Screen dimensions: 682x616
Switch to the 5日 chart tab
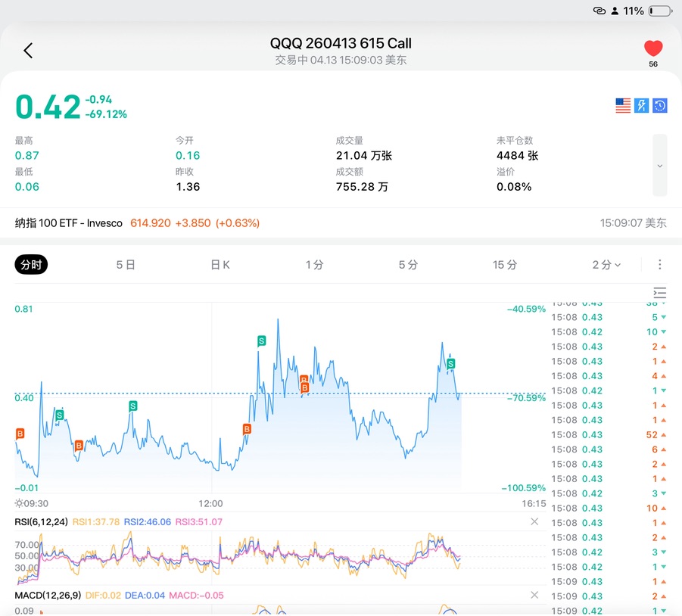(126, 265)
